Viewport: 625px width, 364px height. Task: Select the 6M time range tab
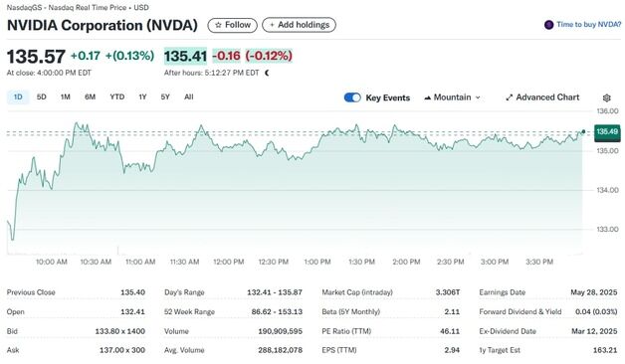pyautogui.click(x=91, y=97)
